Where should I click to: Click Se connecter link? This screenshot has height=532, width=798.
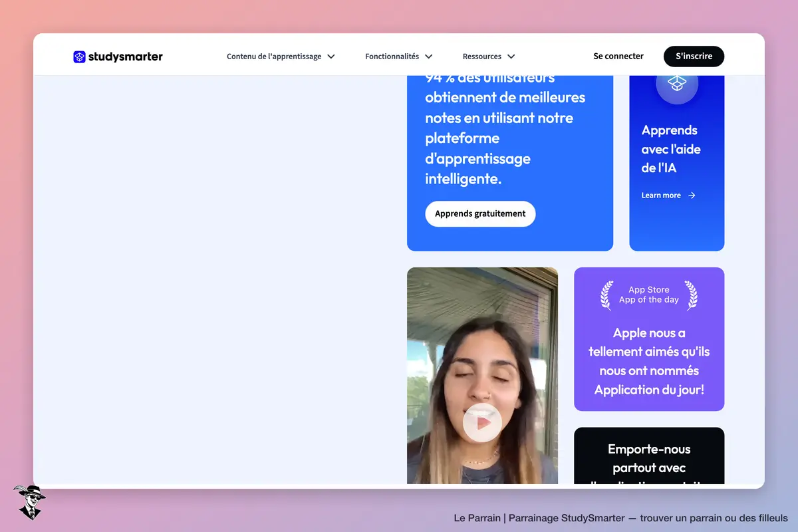coord(618,57)
